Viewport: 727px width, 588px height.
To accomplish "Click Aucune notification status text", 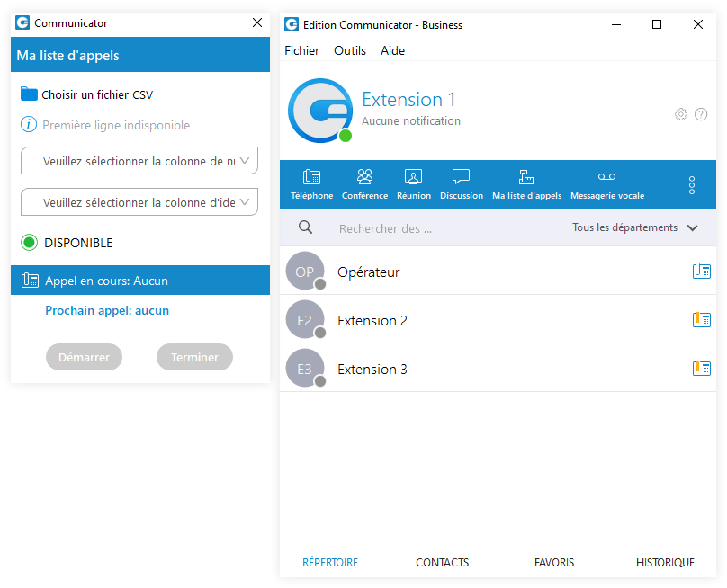I will (411, 121).
